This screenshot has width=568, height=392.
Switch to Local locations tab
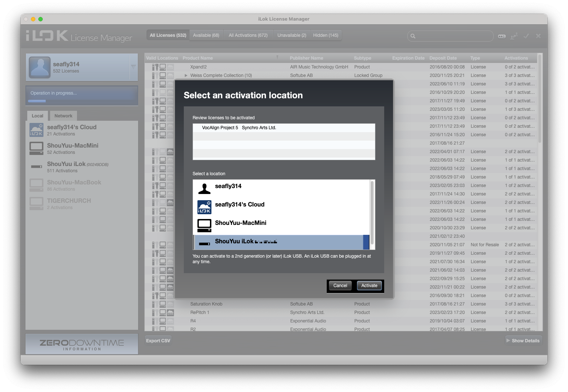click(x=37, y=116)
